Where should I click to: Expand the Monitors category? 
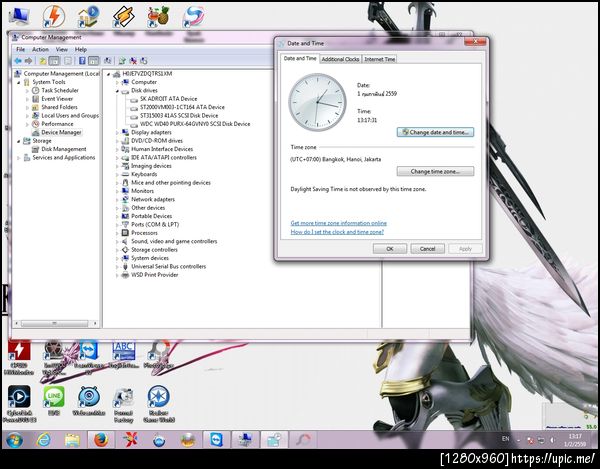pyautogui.click(x=117, y=191)
